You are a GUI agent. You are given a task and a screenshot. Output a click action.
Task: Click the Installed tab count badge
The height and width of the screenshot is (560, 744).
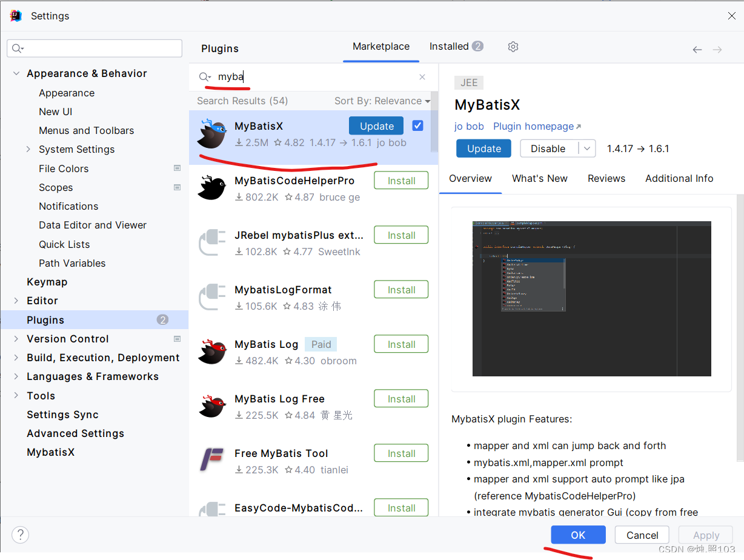click(x=477, y=46)
